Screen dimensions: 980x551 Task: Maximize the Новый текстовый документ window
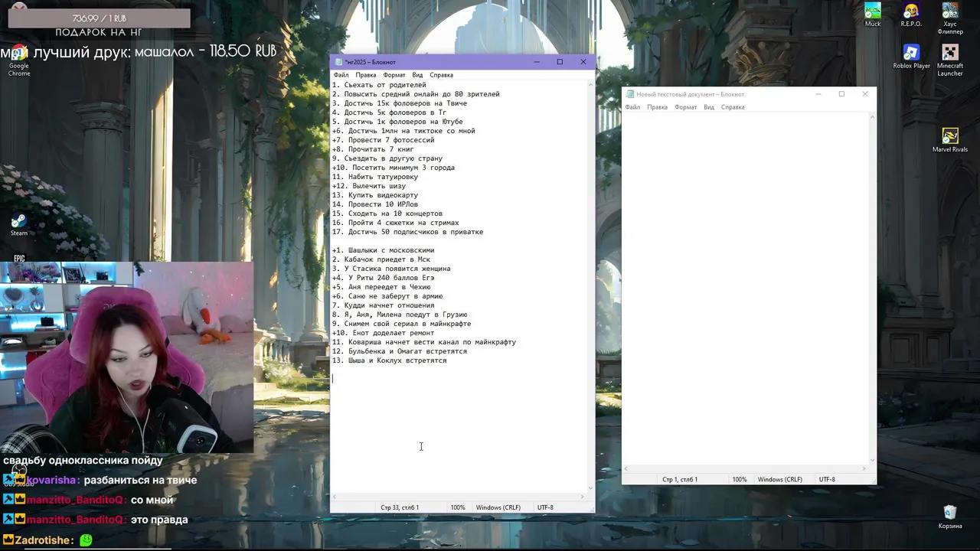tap(841, 94)
